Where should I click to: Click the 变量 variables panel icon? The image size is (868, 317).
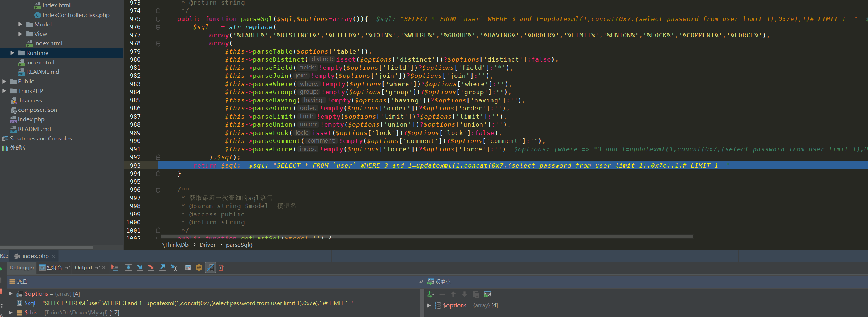coord(12,282)
